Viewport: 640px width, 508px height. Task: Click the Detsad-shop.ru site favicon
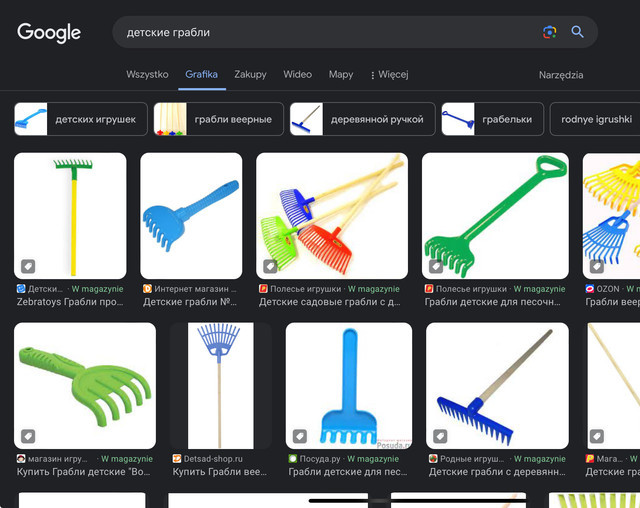(x=177, y=459)
